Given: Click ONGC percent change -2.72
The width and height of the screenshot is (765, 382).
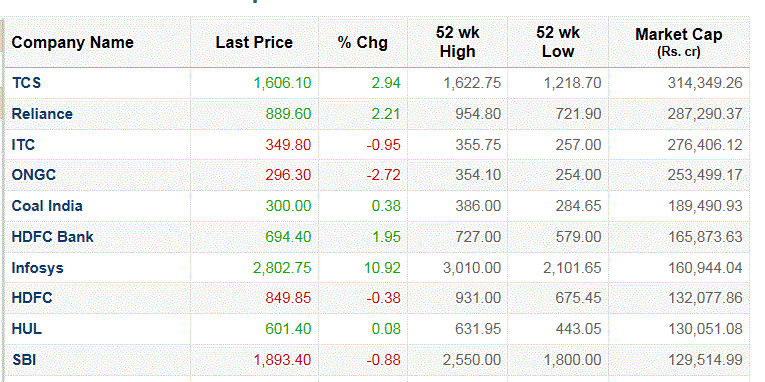Looking at the screenshot, I should click(383, 175).
